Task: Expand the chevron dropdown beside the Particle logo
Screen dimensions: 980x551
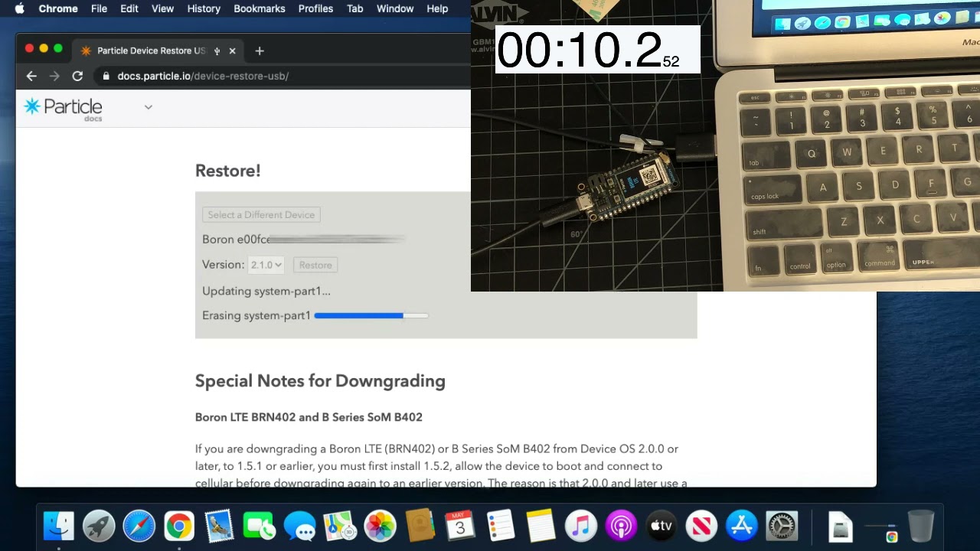Action: pyautogui.click(x=148, y=107)
